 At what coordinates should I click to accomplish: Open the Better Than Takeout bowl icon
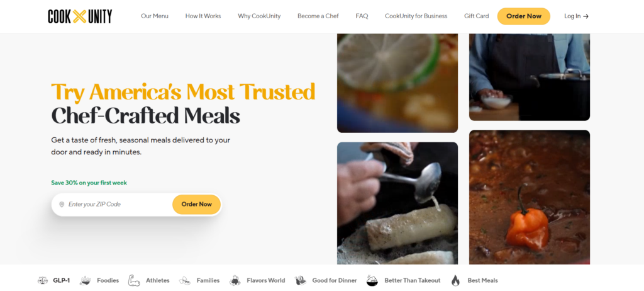pyautogui.click(x=372, y=280)
